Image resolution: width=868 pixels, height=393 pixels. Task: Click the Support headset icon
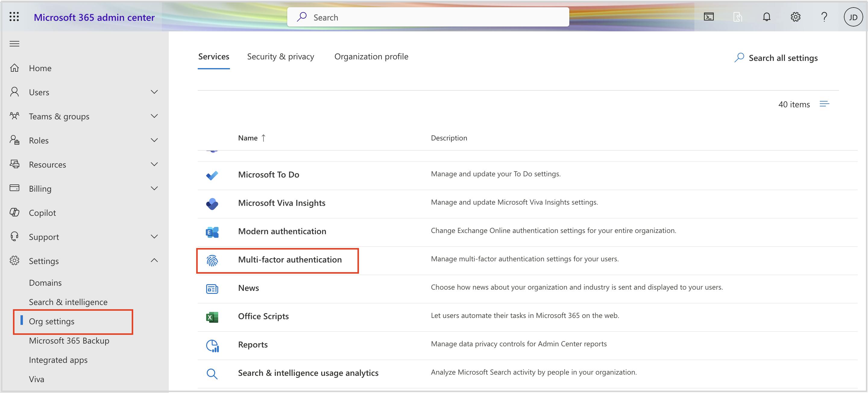[14, 236]
